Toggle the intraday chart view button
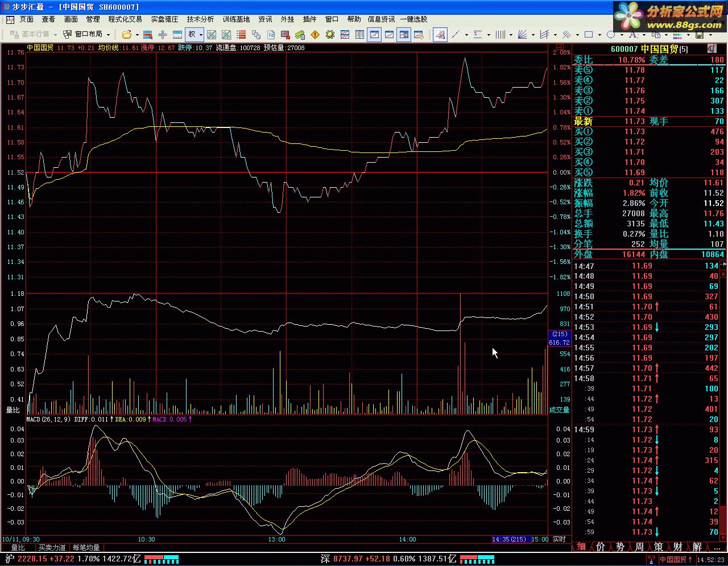 (x=374, y=35)
